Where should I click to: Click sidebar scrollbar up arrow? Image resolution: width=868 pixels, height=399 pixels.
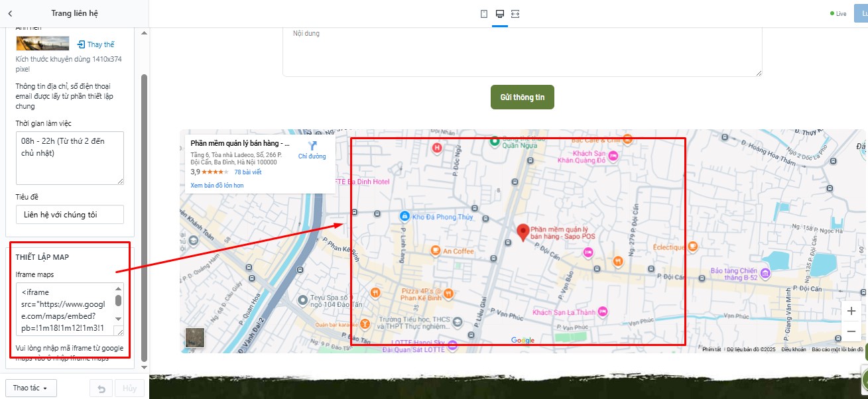point(144,32)
